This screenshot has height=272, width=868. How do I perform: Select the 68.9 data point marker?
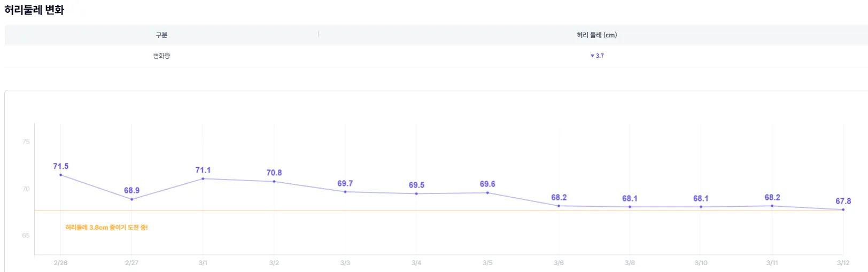[132, 199]
